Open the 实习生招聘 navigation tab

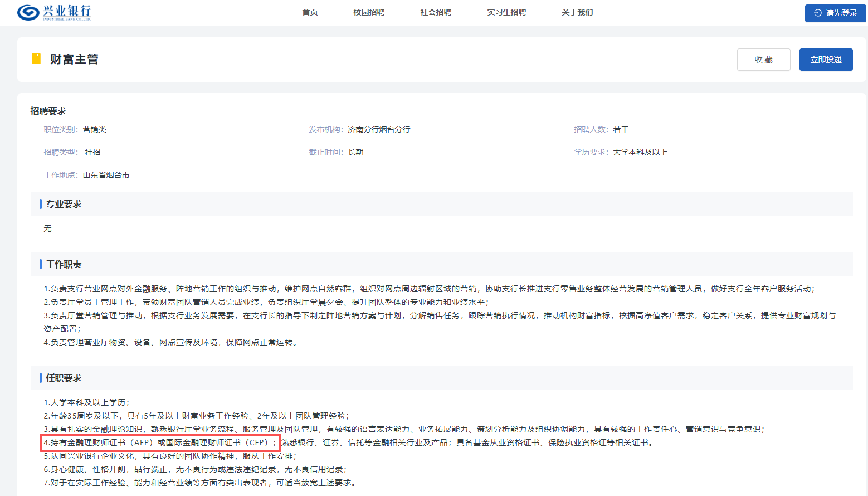click(506, 12)
